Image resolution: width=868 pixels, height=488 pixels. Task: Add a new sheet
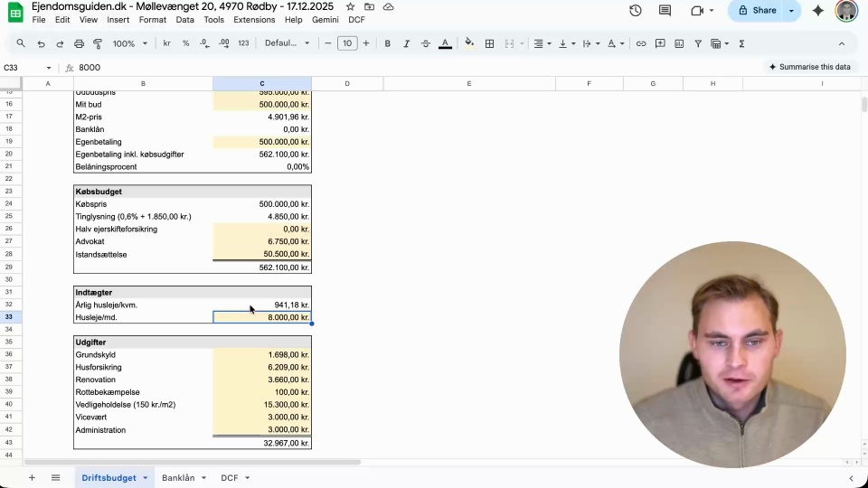(x=32, y=477)
